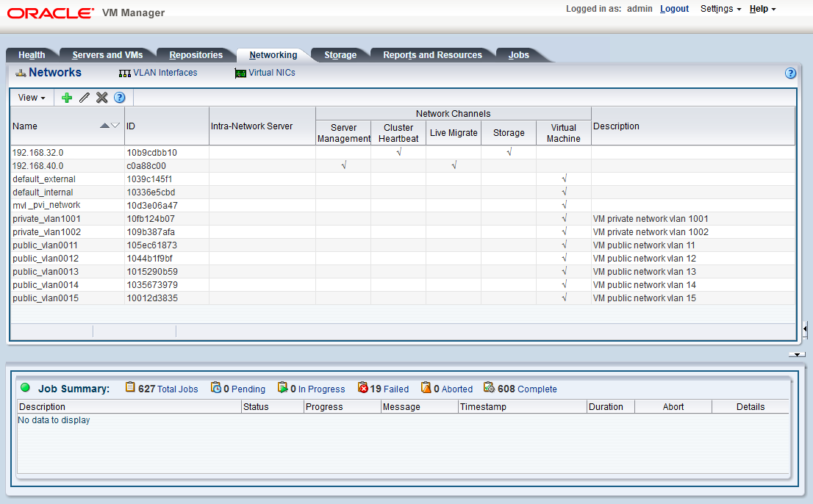Click the Total Jobs document icon
The image size is (813, 504).
coord(130,389)
